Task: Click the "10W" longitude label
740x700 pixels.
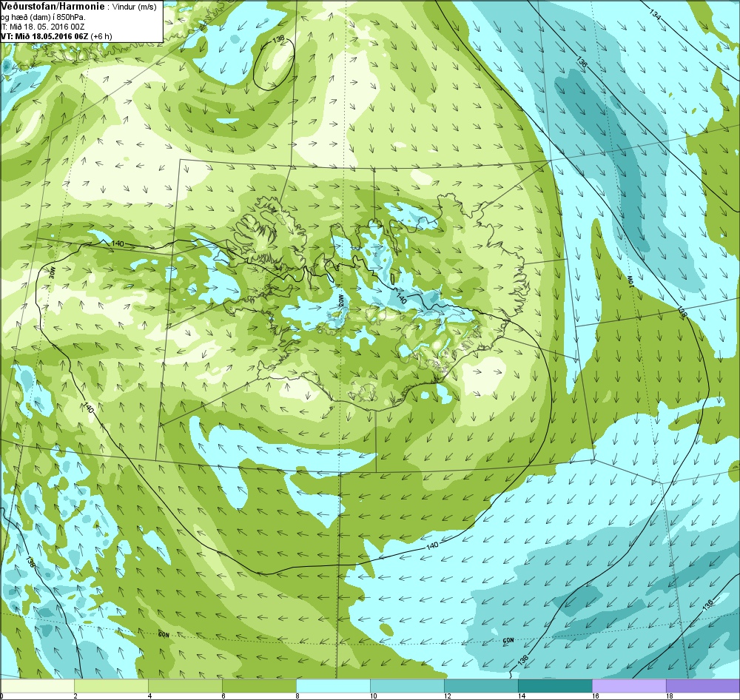Action: coord(630,280)
